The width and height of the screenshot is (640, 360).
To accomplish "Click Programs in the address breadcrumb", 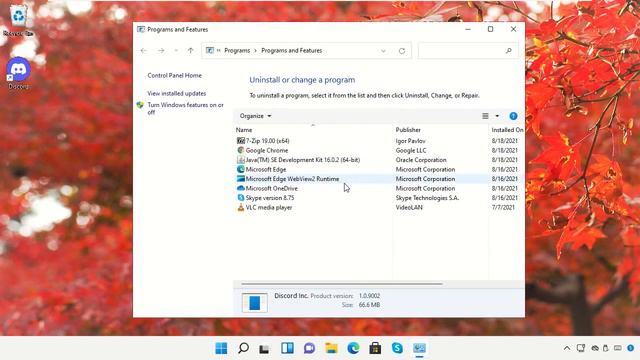I will point(237,51).
